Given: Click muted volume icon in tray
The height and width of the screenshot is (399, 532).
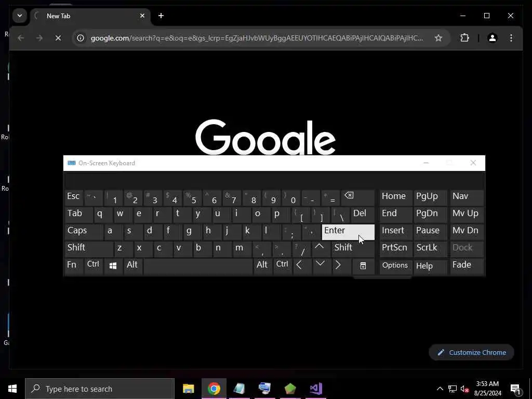Looking at the screenshot, I should (465, 389).
